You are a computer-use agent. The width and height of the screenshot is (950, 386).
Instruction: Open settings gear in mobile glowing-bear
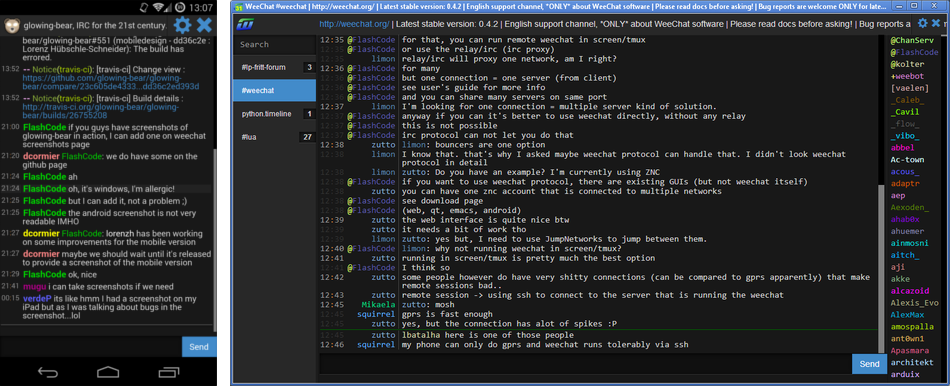[182, 25]
